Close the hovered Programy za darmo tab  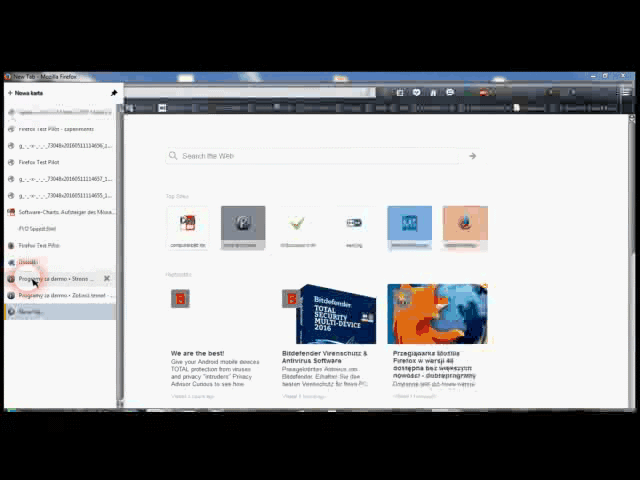tap(107, 278)
